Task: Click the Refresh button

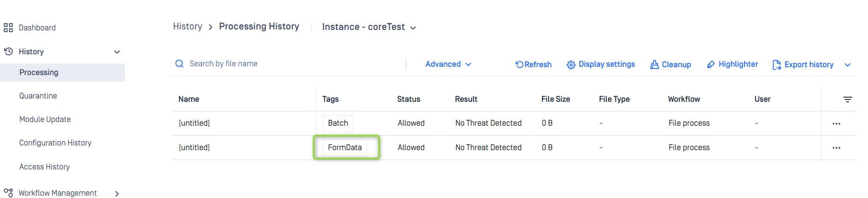Action: tap(533, 64)
